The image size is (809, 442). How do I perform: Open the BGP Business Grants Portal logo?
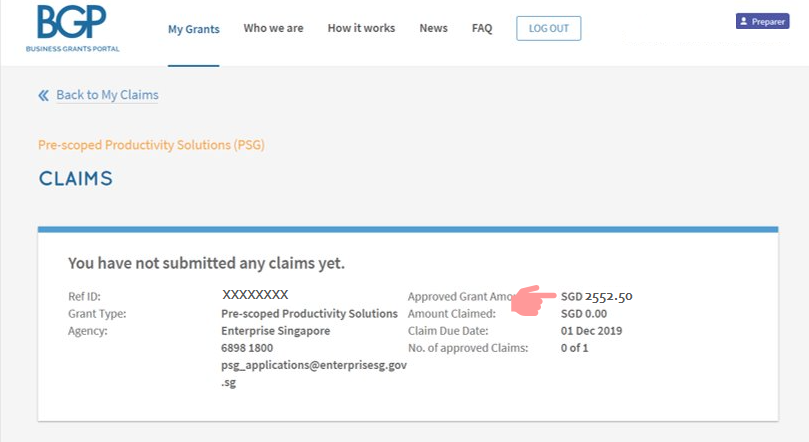pos(72,29)
